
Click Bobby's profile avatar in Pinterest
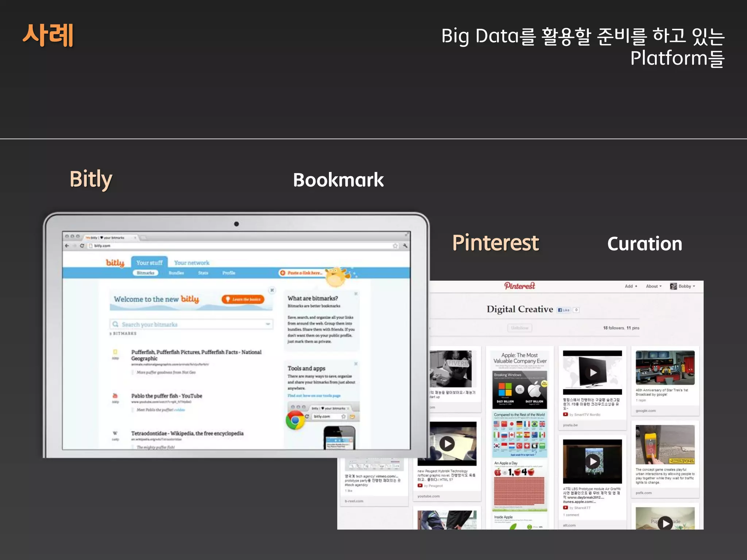[673, 286]
